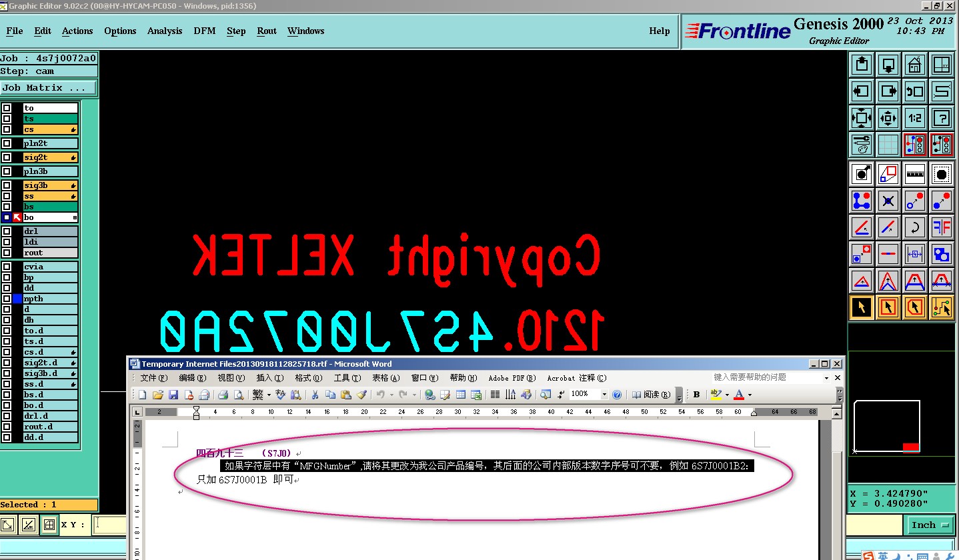Select the black arrow selection tool

862,307
